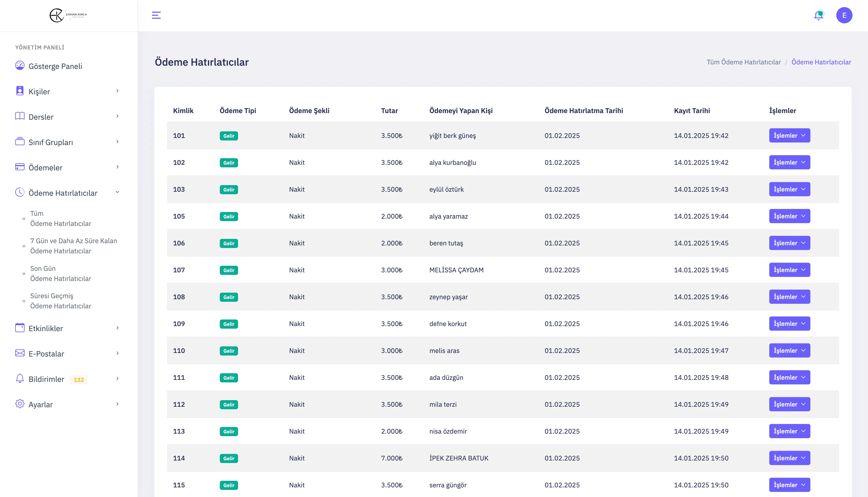Click Tüm Ödeme Hatırlatıcılar breadcrumb link
Screen dimensions: 868x497
tap(743, 62)
